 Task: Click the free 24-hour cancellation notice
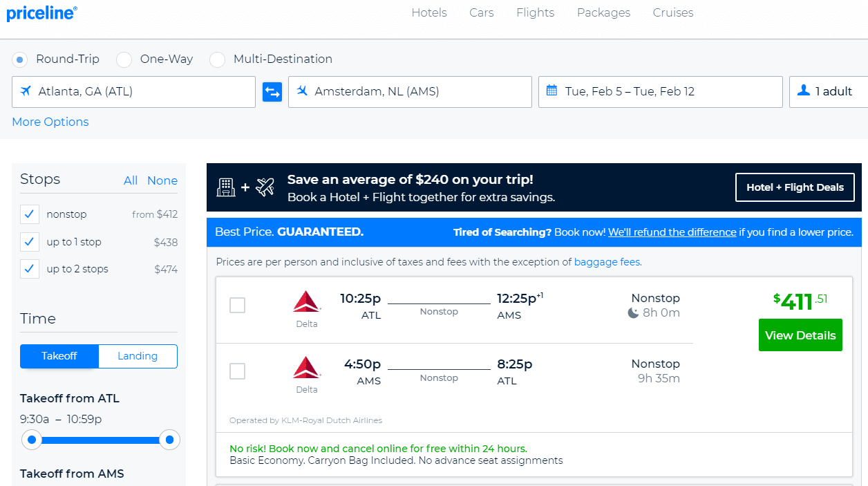click(378, 449)
